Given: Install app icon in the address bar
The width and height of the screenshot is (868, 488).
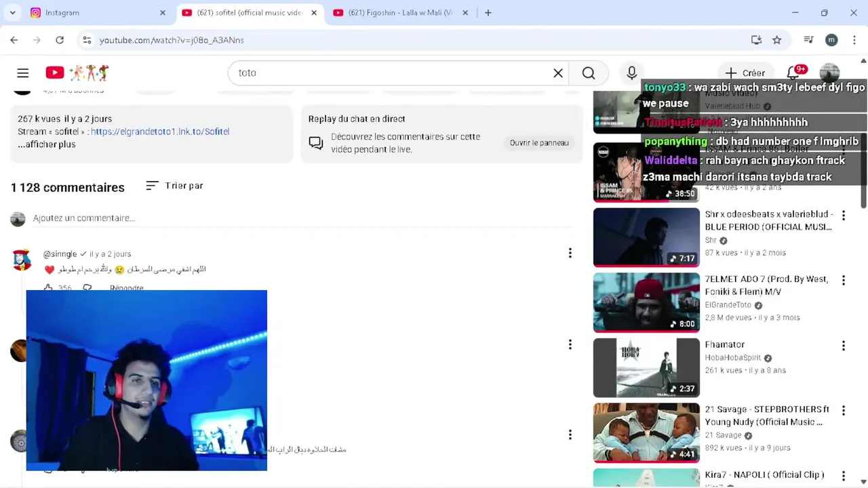Looking at the screenshot, I should point(756,40).
